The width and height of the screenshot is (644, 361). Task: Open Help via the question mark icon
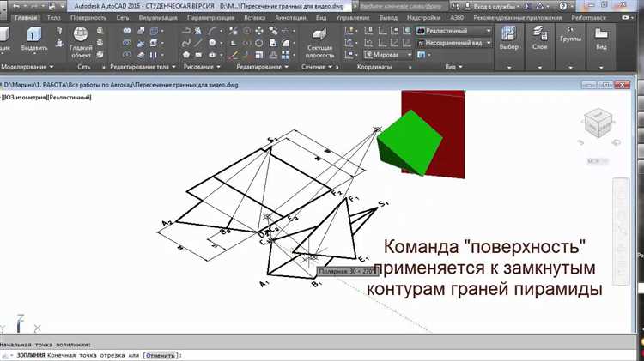(x=563, y=6)
